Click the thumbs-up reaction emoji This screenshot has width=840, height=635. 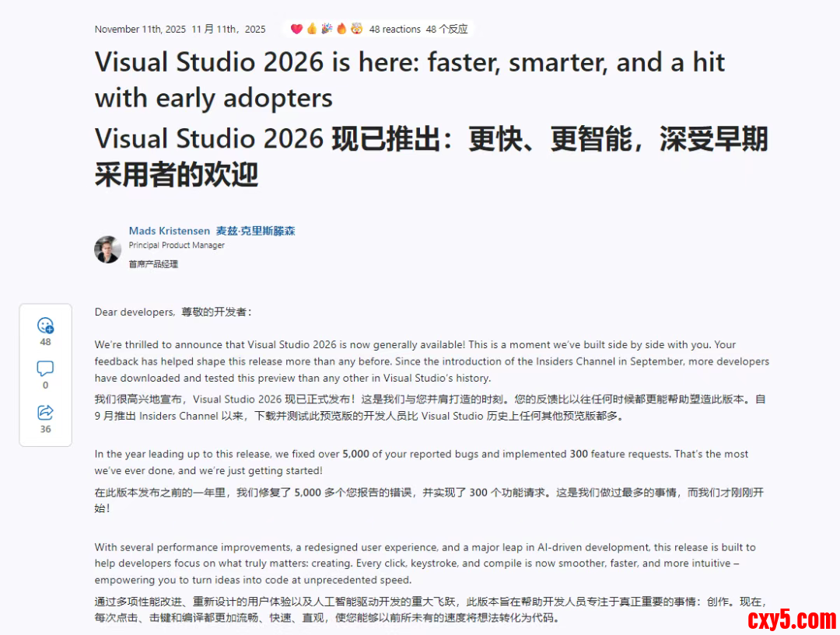pos(312,29)
